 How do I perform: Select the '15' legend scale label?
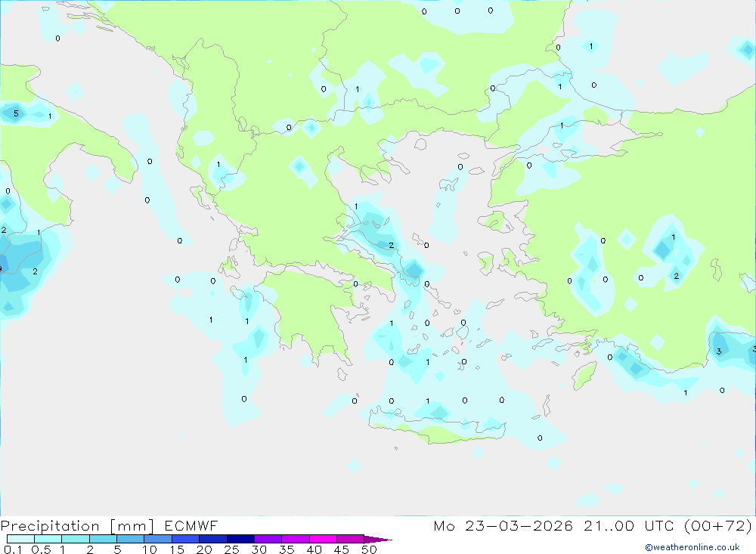click(x=177, y=549)
